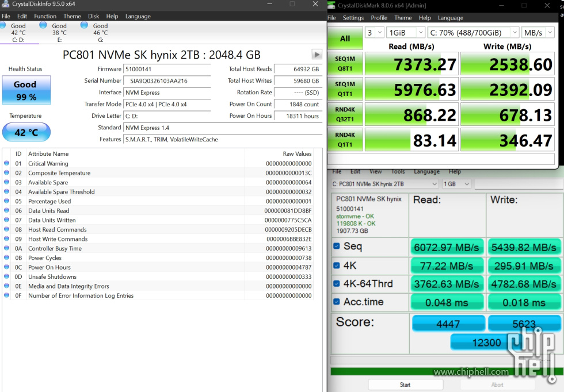Click the Raw Values column header
564x392 pixels.
coord(297,154)
